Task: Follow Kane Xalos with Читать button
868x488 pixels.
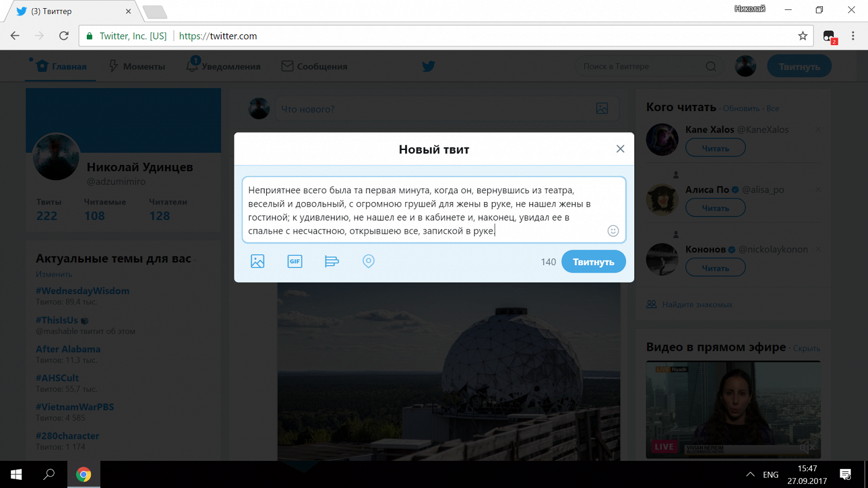Action: coord(715,148)
